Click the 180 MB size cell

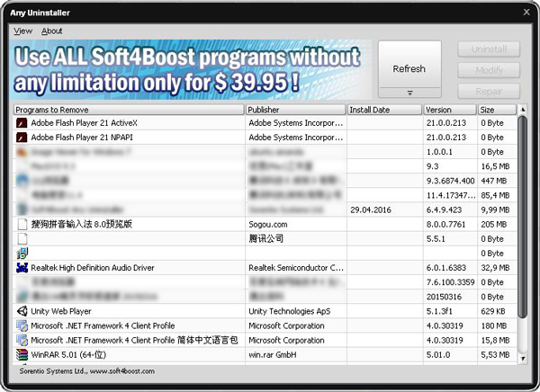pos(498,325)
